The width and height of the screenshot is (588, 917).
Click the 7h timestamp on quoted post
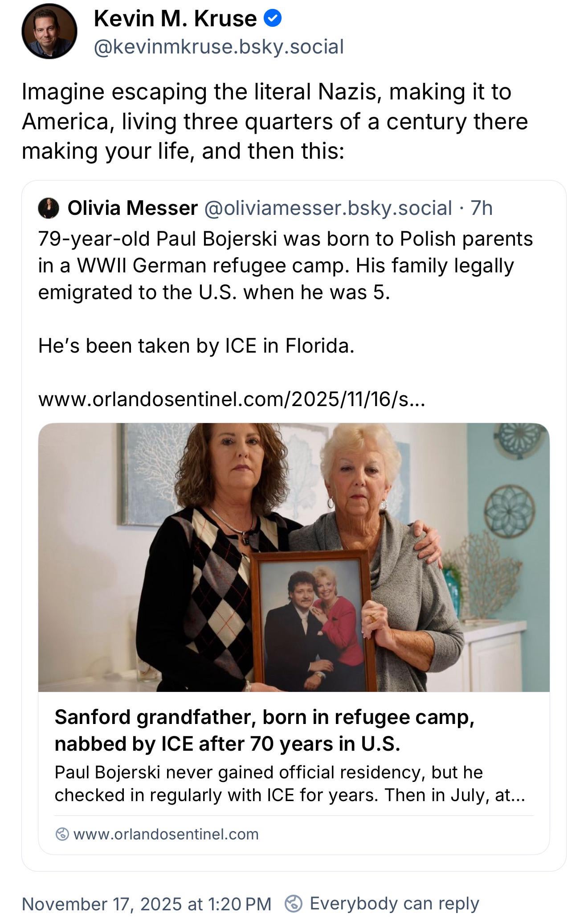(482, 208)
